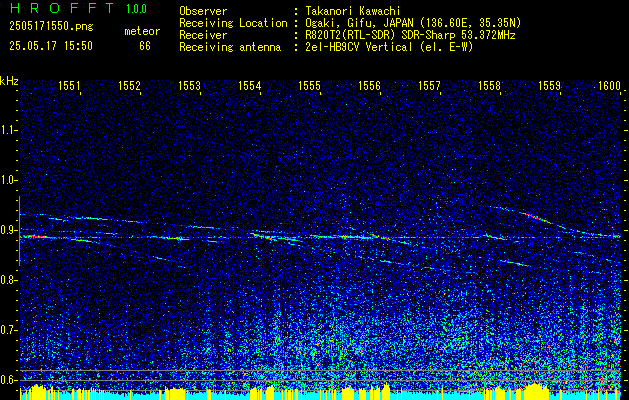Click the HROFFT title text
Viewport: 629px width, 400px height.
pos(62,8)
